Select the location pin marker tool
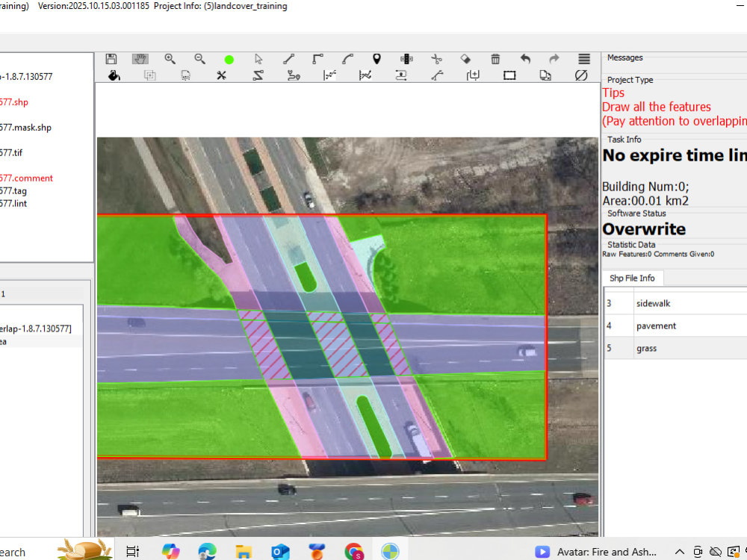Screen dimensions: 747x560 [376, 58]
